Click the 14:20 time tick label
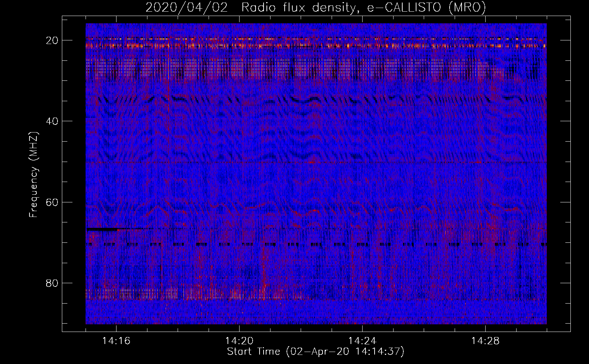 pyautogui.click(x=239, y=341)
